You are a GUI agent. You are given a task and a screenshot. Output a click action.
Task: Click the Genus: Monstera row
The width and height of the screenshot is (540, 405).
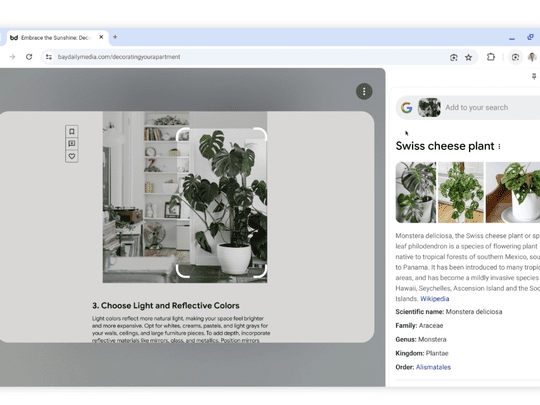click(421, 339)
